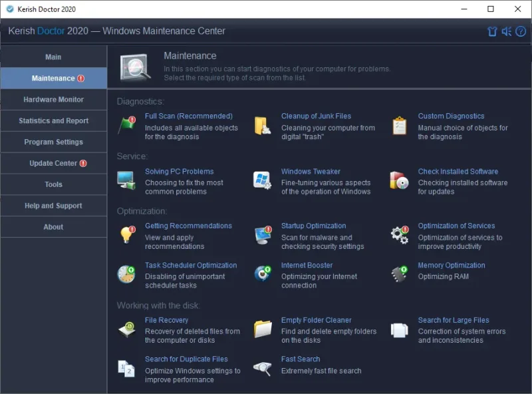Click the Getting Recommendations lightbulb icon
Screen dimensions: 532x394
[128, 235]
